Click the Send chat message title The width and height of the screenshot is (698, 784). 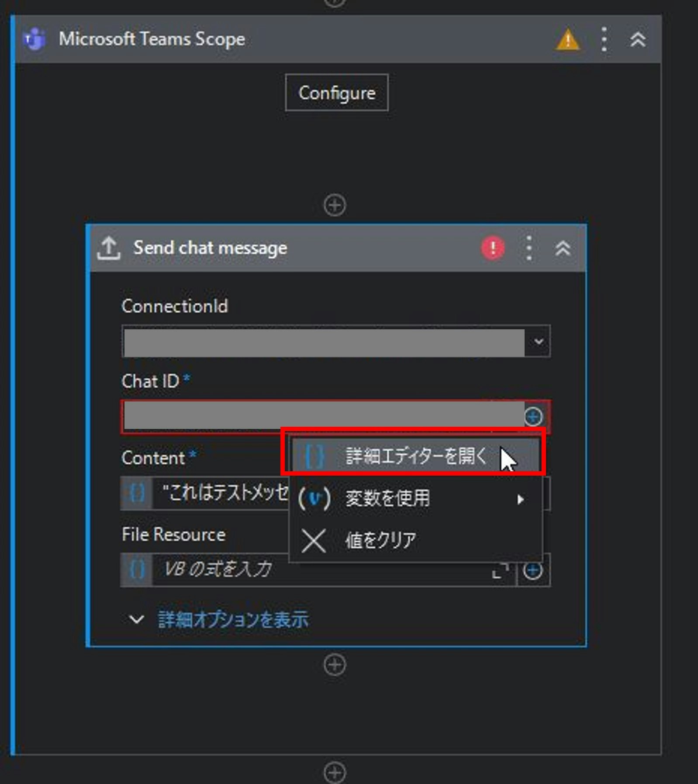coord(211,248)
